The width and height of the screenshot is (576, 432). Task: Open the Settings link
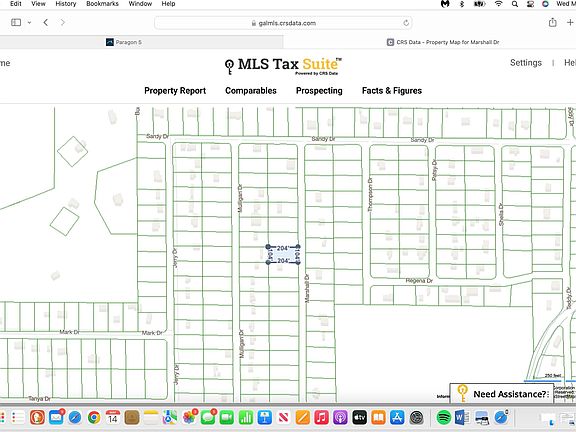coord(526,63)
